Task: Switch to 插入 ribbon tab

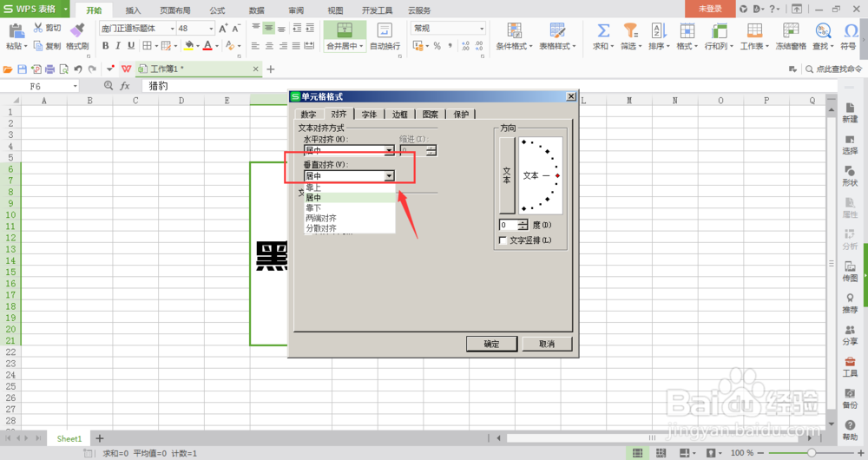Action: (133, 10)
